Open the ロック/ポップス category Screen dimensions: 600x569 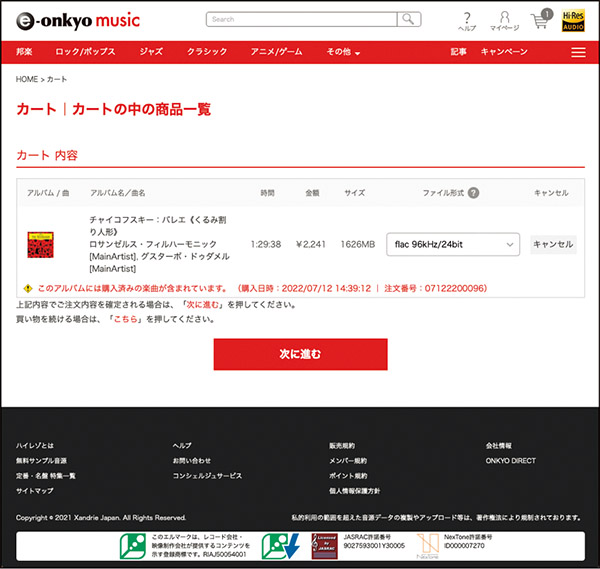[85, 52]
